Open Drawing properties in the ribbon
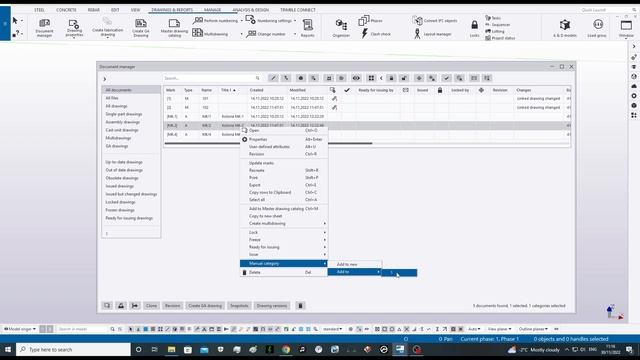 (74, 28)
